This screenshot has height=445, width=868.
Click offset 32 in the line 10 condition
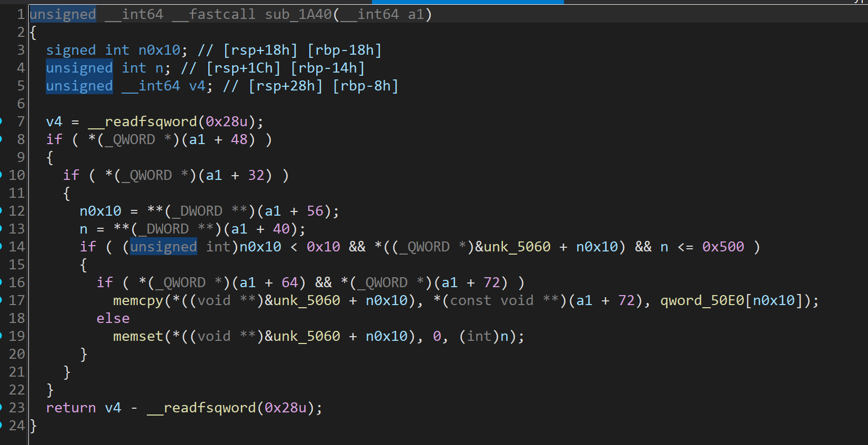(256, 175)
